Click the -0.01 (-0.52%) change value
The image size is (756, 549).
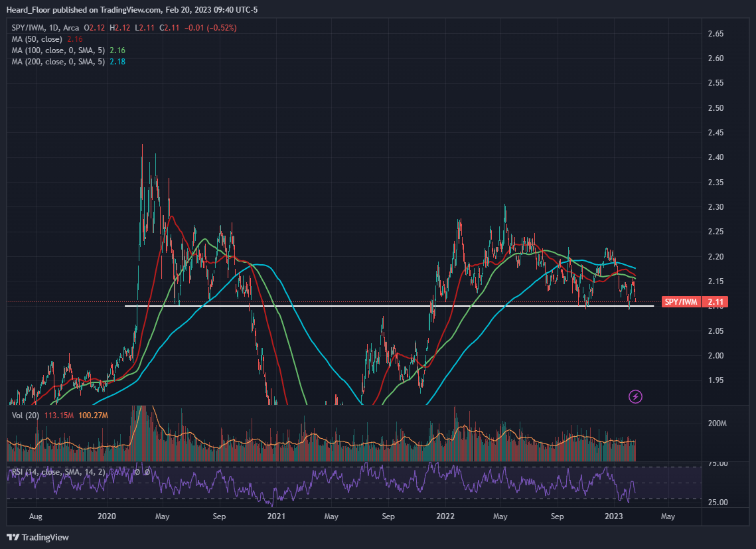click(210, 28)
